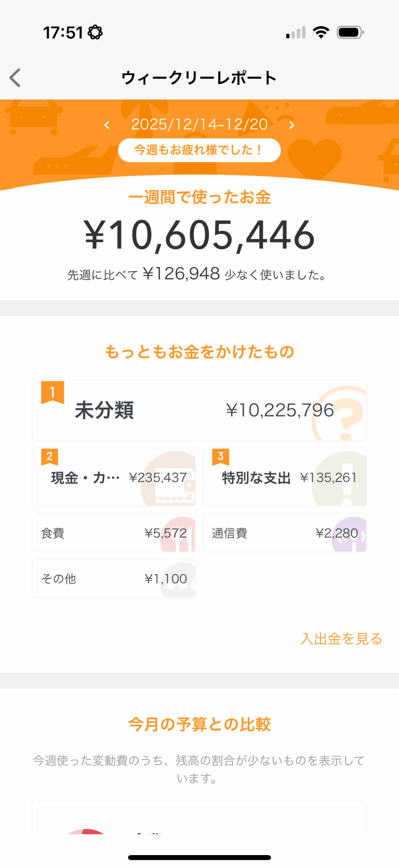
Task: Tap the 入出金を見る link
Action: pos(341,639)
